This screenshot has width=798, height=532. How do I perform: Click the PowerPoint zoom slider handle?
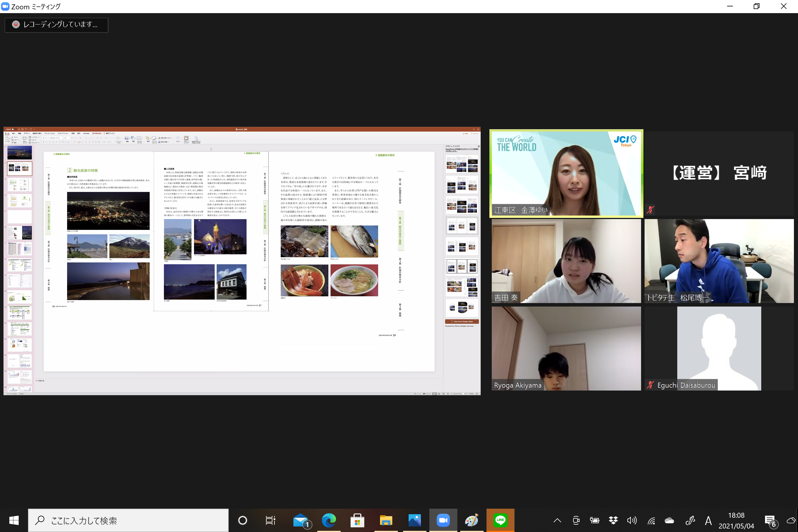pyautogui.click(x=463, y=394)
